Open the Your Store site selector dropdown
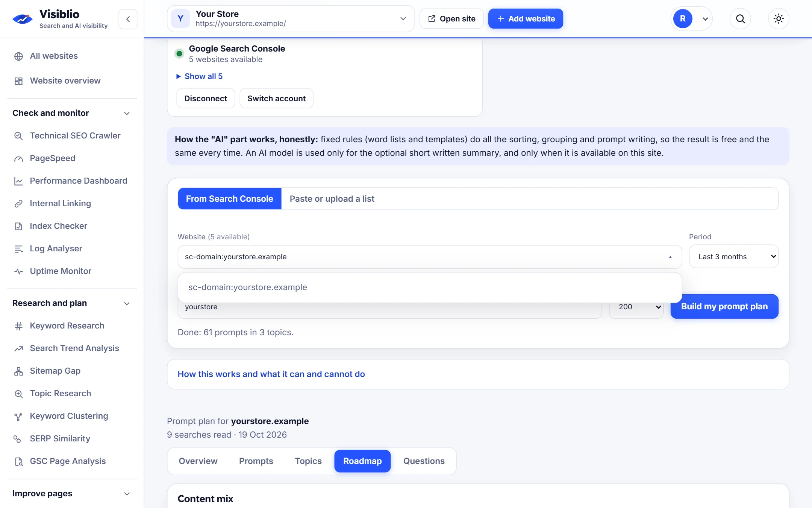The image size is (812, 508). (x=291, y=19)
